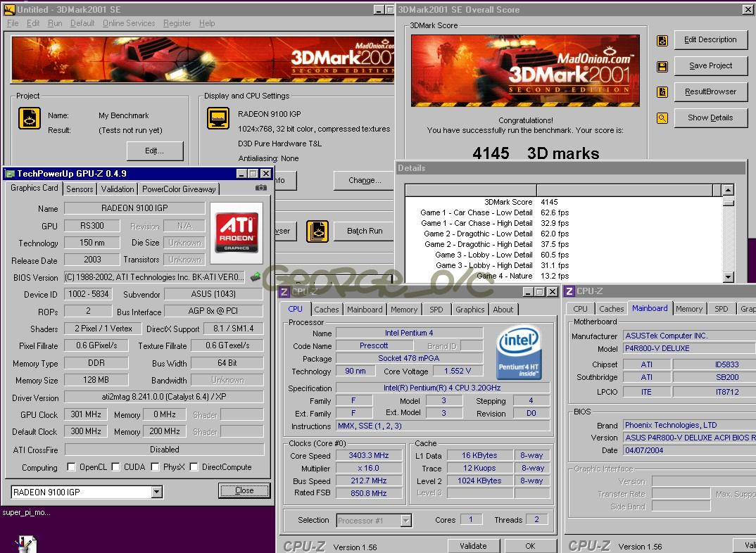
Task: Click the Intel Pentium 4 HT logo
Action: [x=518, y=352]
